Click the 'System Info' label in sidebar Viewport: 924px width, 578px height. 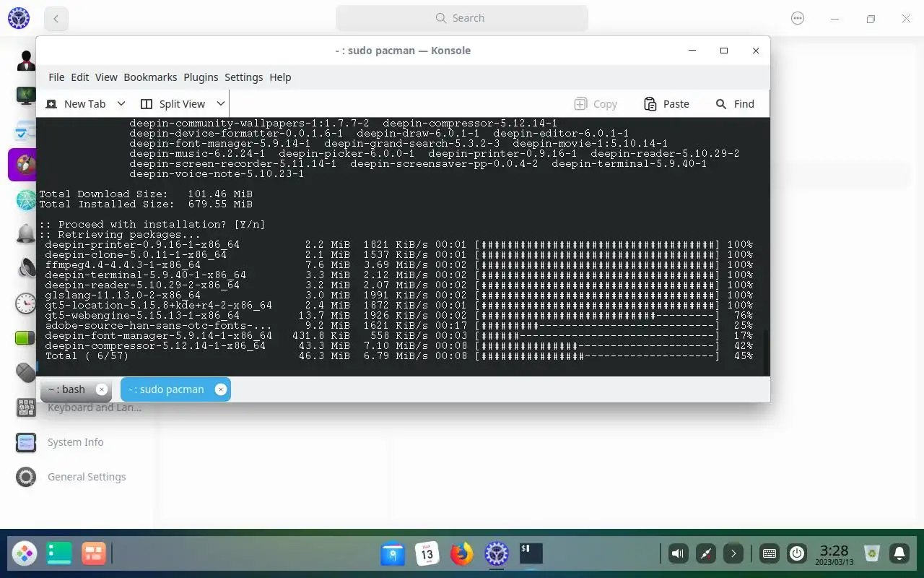click(75, 442)
